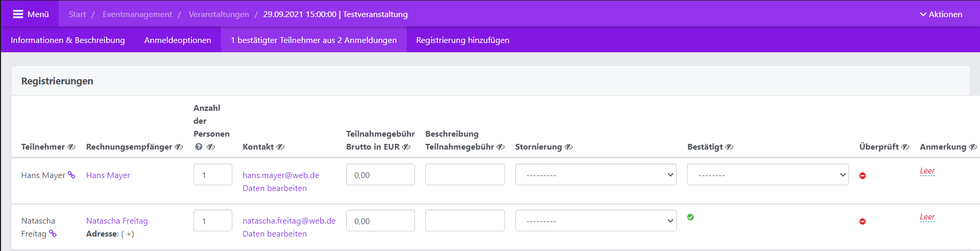980x251 pixels.
Task: Open the natascha.freitag@web.de email link
Action: pyautogui.click(x=289, y=220)
